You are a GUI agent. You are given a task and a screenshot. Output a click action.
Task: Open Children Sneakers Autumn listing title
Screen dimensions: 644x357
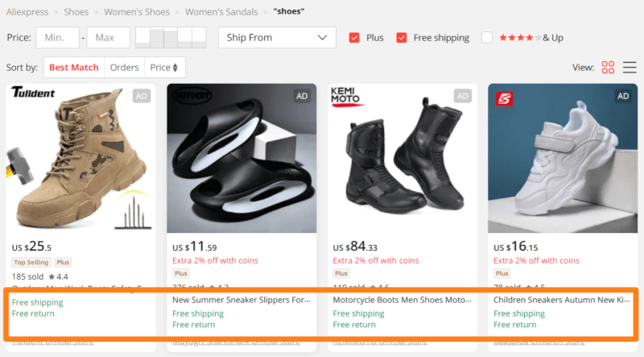tap(561, 300)
